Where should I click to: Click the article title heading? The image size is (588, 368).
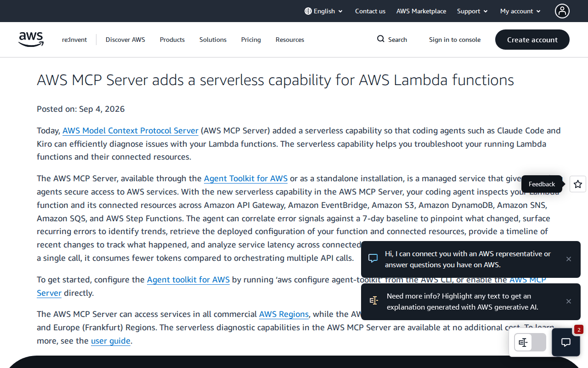point(275,80)
